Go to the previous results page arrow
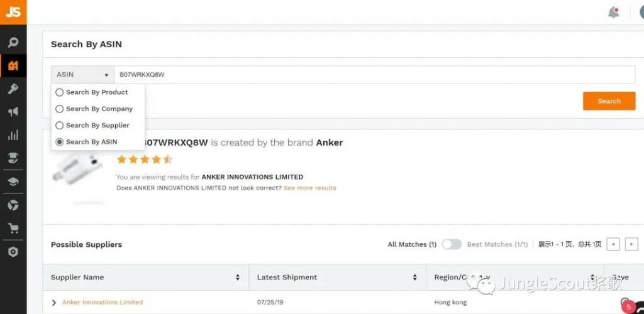The image size is (644, 314). [613, 244]
